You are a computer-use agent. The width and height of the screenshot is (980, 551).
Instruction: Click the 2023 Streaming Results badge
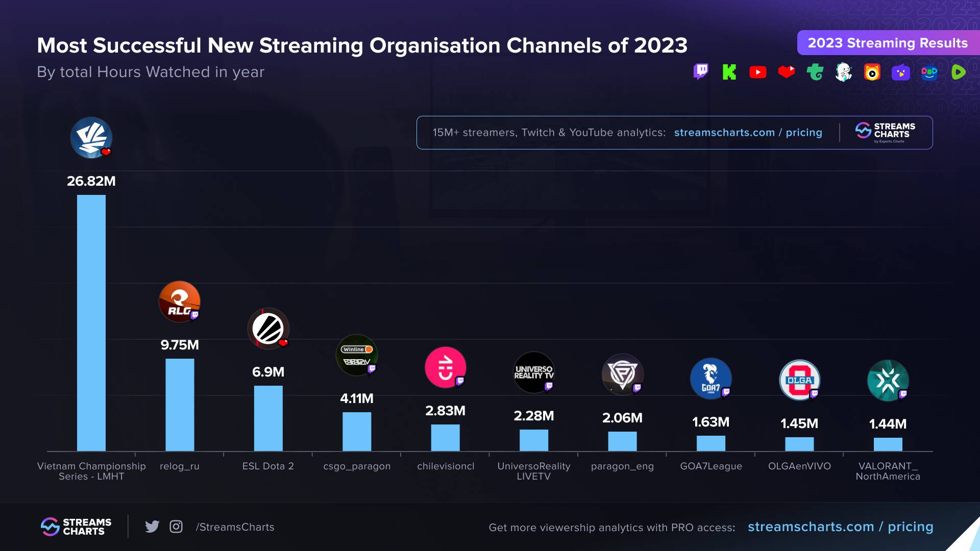(x=888, y=43)
